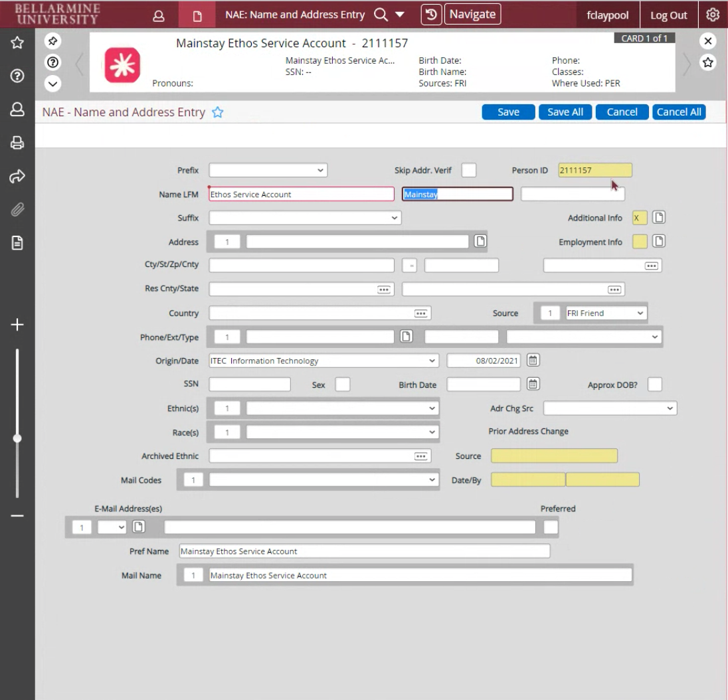Screen dimensions: 728x700
Task: Click the first name field Mainstay
Action: pyautogui.click(x=457, y=194)
